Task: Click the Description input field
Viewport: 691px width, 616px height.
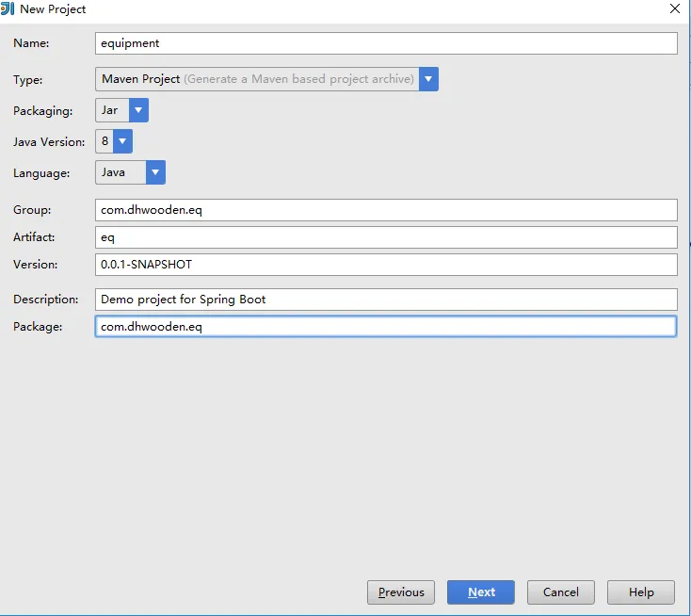Action: [386, 300]
